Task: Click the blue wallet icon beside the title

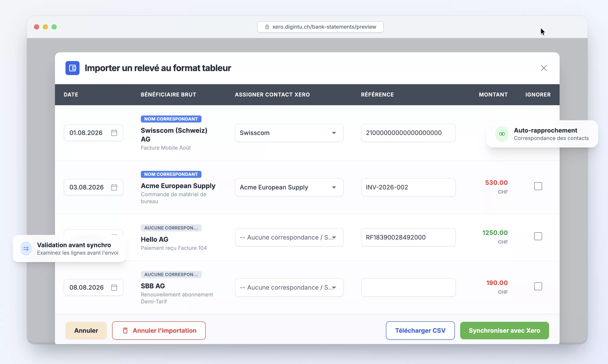Action: [x=72, y=68]
